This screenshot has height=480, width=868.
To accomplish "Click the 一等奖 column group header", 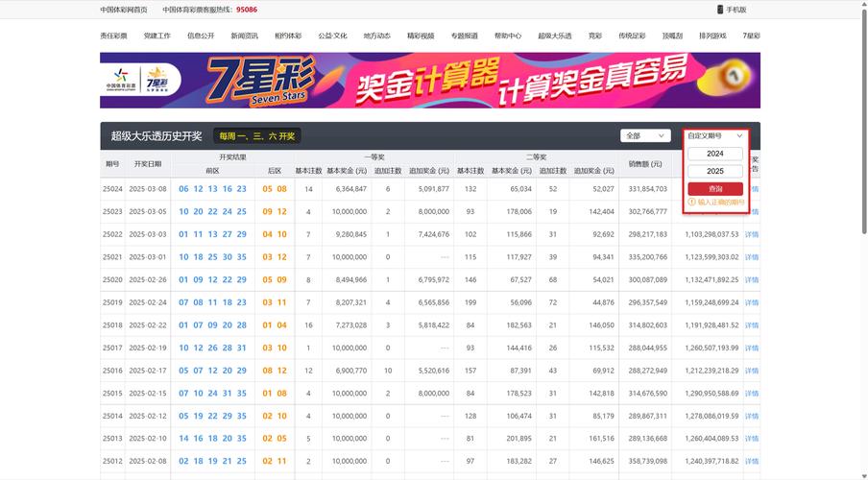I will click(374, 157).
